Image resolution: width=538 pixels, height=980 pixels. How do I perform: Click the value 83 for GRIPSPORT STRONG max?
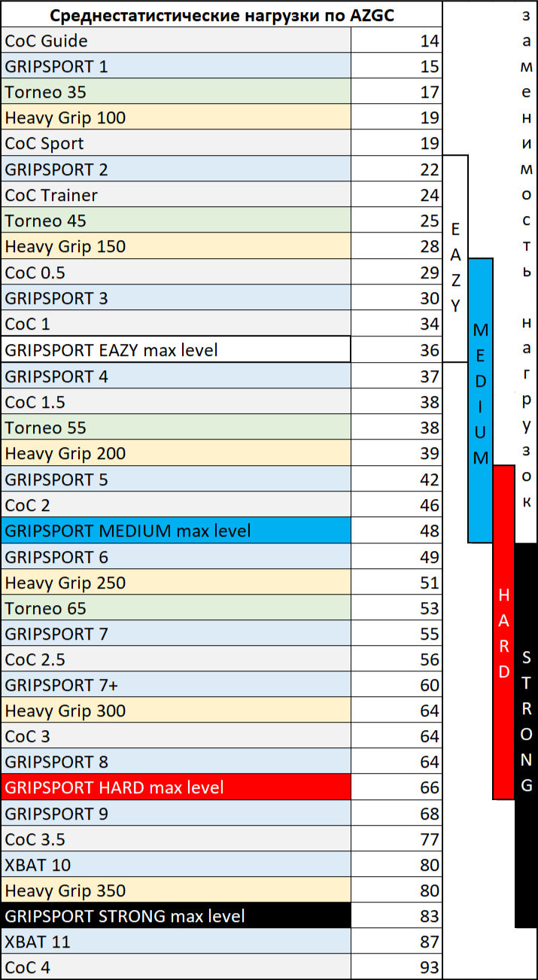tap(397, 916)
